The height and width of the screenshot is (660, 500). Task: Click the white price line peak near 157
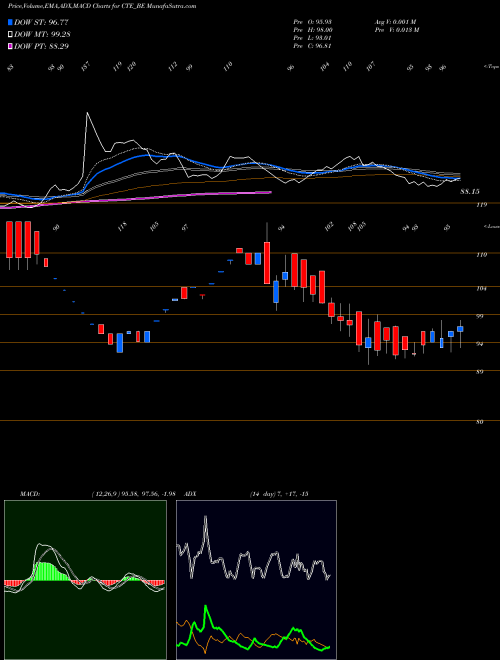[88, 114]
